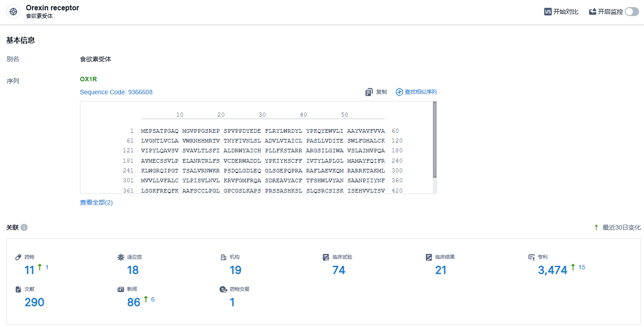This screenshot has width=644, height=327.
Task: Open Sequence Code: 9366608 link
Action: (116, 92)
